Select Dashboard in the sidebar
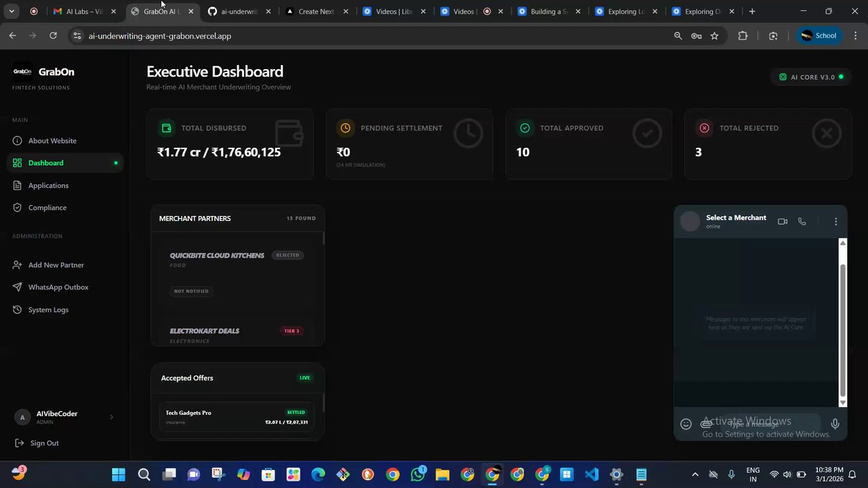The image size is (868, 488). pyautogui.click(x=66, y=163)
